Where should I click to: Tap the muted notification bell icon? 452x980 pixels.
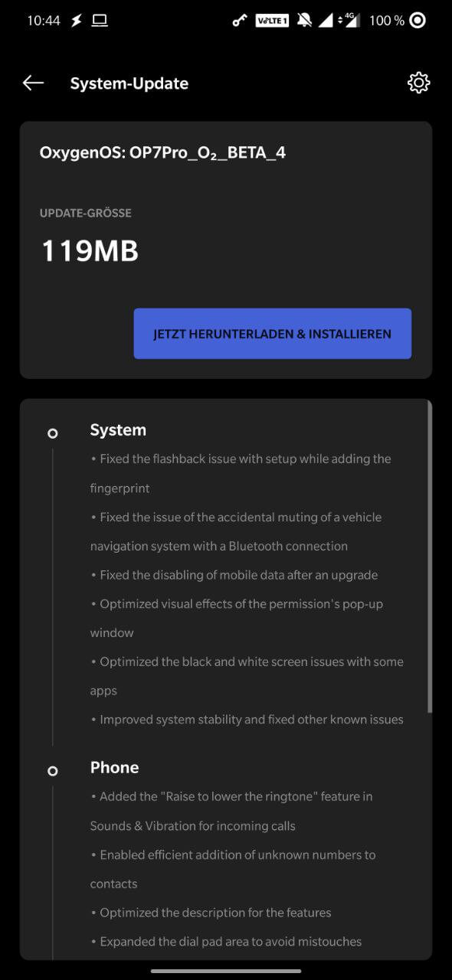coord(304,21)
